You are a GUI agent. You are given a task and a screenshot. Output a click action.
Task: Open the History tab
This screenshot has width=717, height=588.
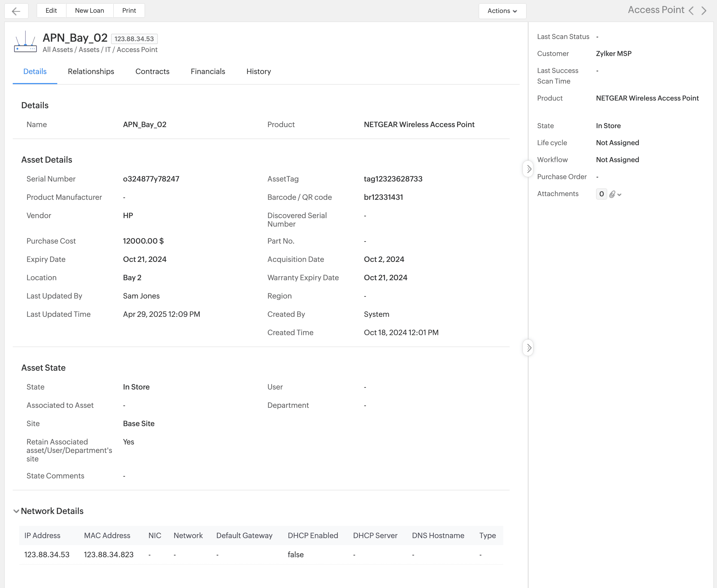pos(259,71)
